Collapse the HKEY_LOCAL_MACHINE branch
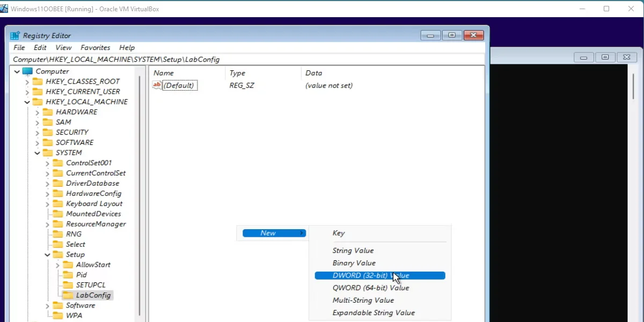Screen dimensions: 644x322 point(27,101)
